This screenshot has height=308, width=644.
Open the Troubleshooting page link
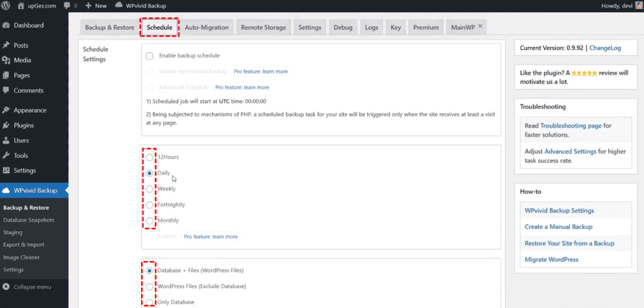coord(571,126)
